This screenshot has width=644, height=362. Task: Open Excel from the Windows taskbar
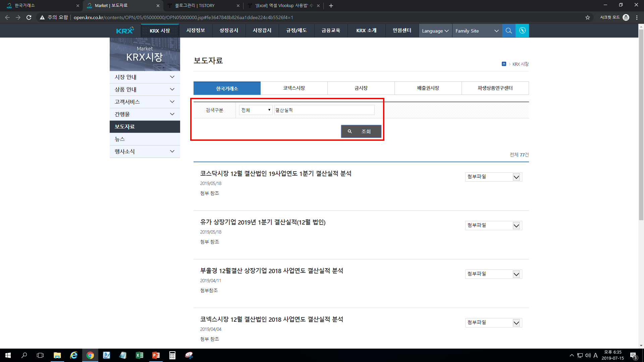point(139,355)
